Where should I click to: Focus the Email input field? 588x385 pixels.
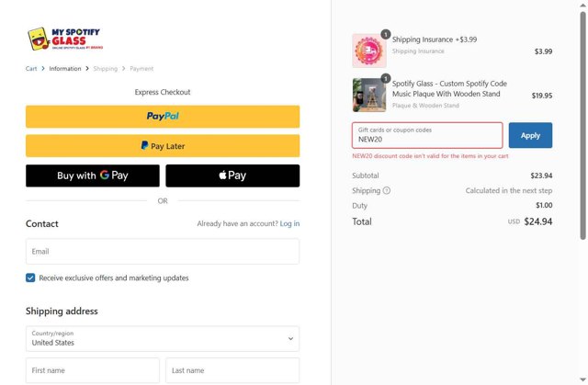coord(163,251)
